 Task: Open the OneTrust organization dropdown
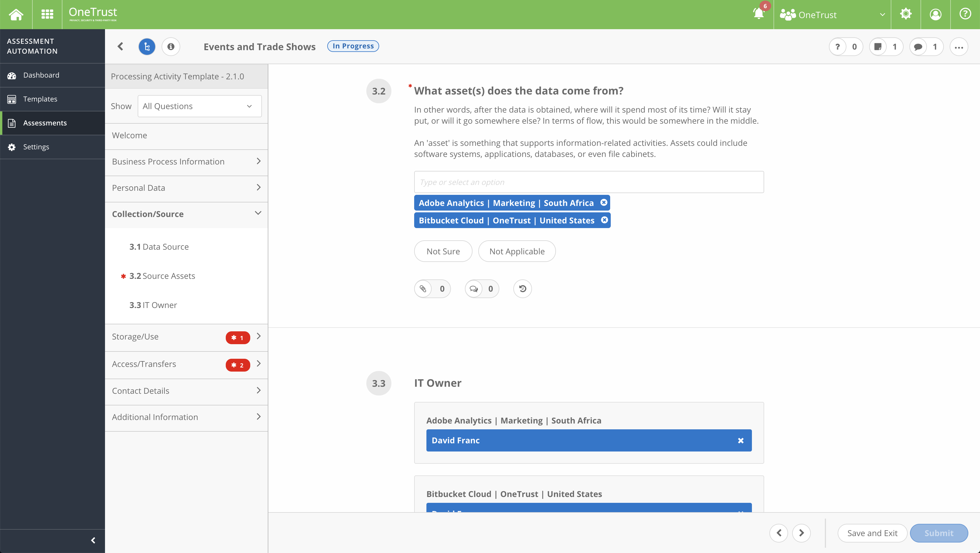pos(832,15)
